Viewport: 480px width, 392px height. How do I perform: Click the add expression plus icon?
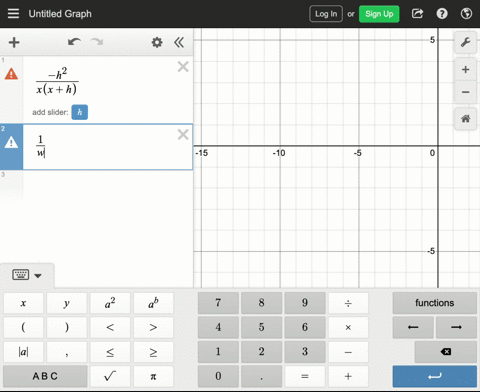point(14,42)
